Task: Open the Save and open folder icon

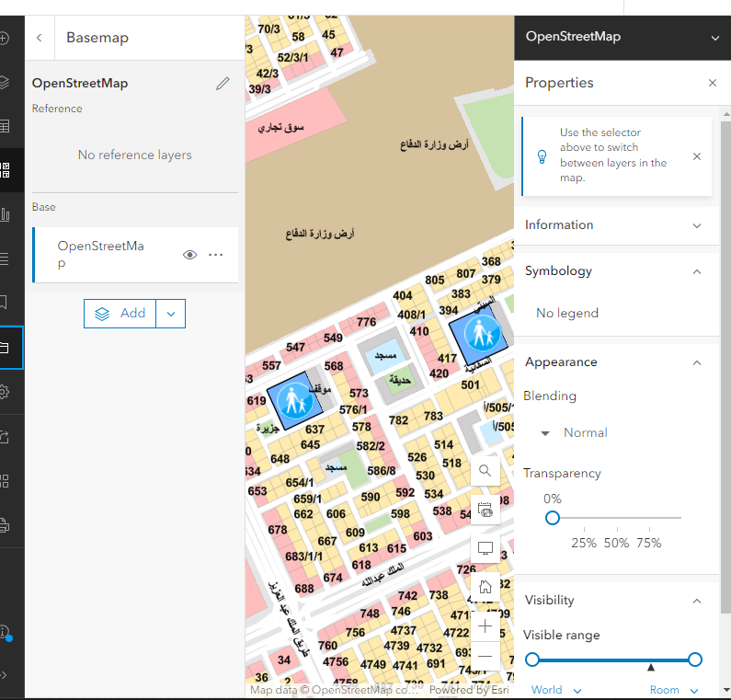Action: (x=5, y=348)
